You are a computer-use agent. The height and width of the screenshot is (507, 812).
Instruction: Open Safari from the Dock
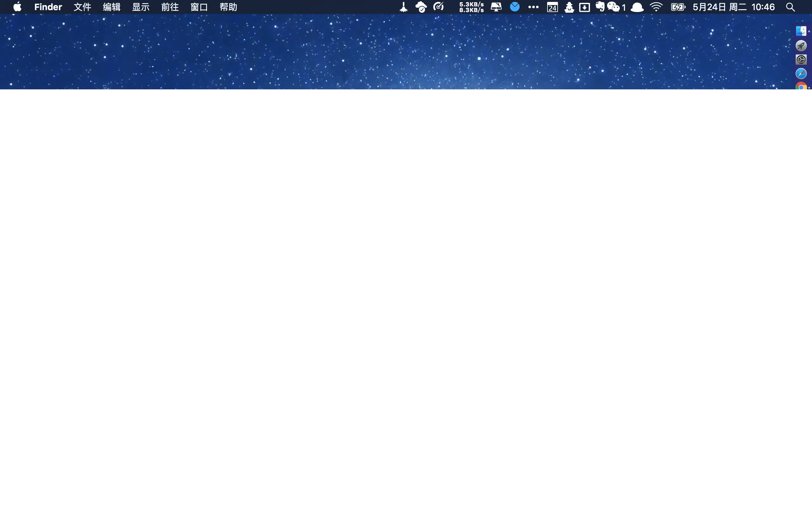tap(801, 74)
